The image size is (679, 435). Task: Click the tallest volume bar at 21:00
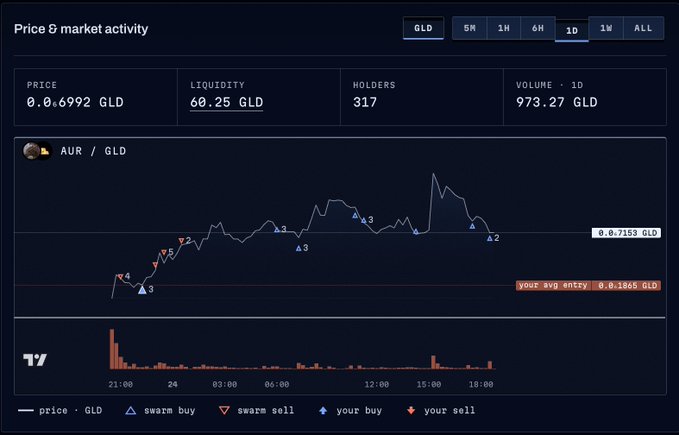112,349
